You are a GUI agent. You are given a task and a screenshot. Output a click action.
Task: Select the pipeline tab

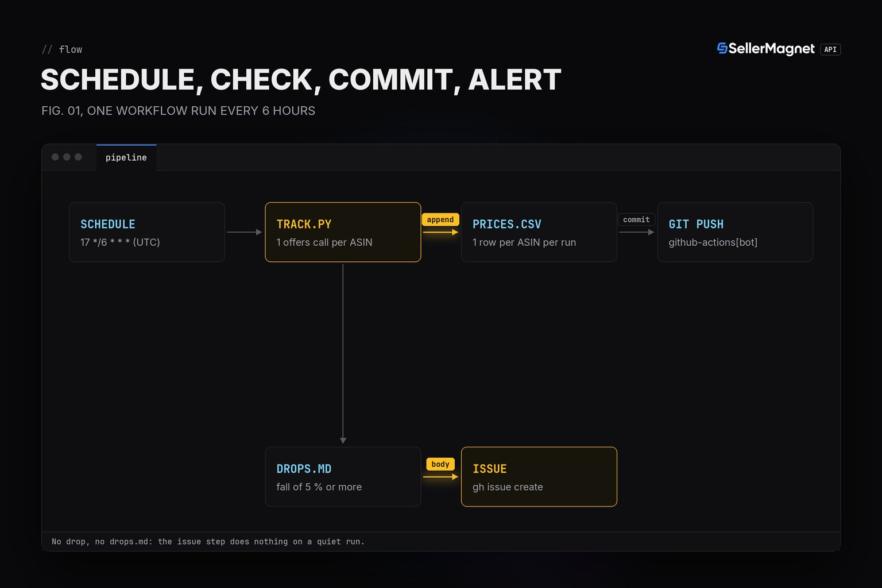126,157
